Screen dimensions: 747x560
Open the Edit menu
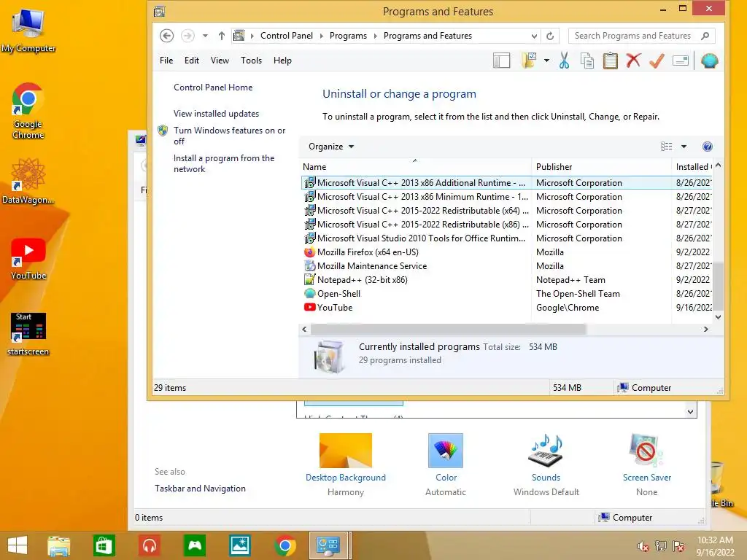[192, 61]
